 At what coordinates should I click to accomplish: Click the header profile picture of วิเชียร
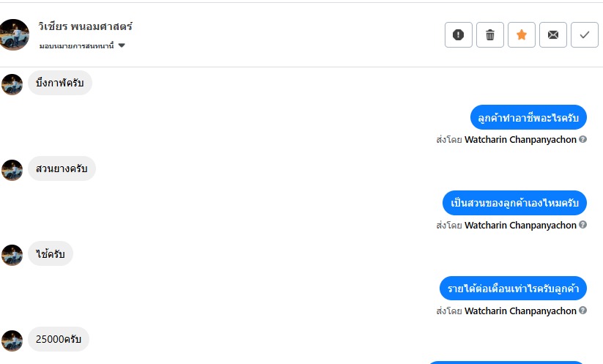point(14,34)
